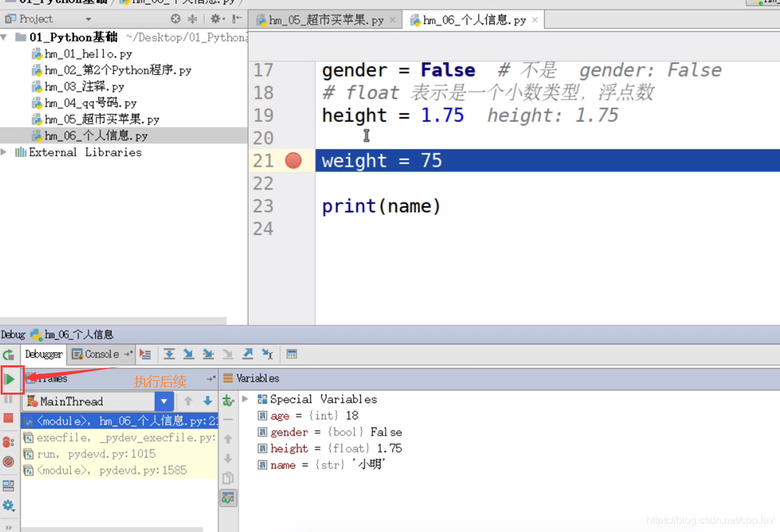Expand the hidden debugger tools chevron

click(x=8, y=527)
